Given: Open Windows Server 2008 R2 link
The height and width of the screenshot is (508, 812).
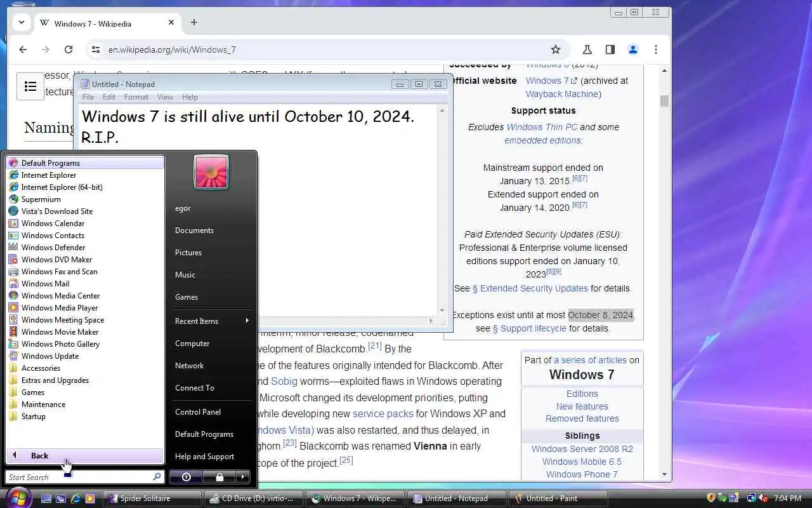Looking at the screenshot, I should pos(582,449).
